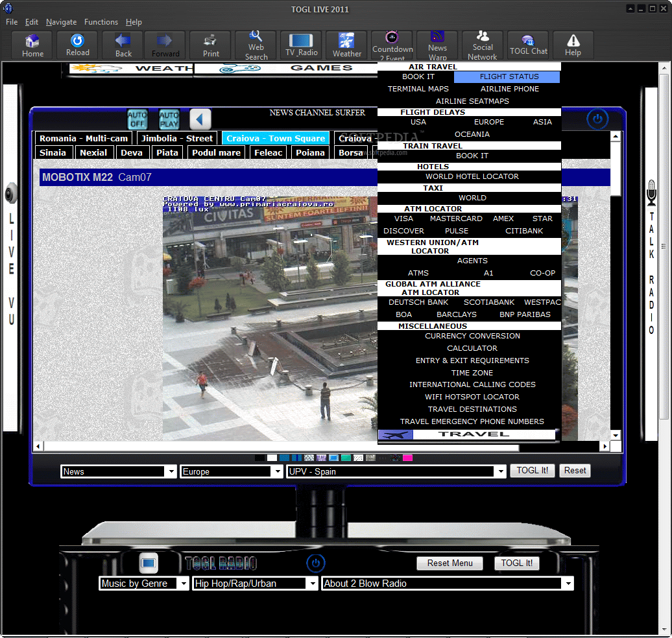Viewport: 672px width, 638px height.
Task: Open the Navigate menu
Action: coord(61,22)
